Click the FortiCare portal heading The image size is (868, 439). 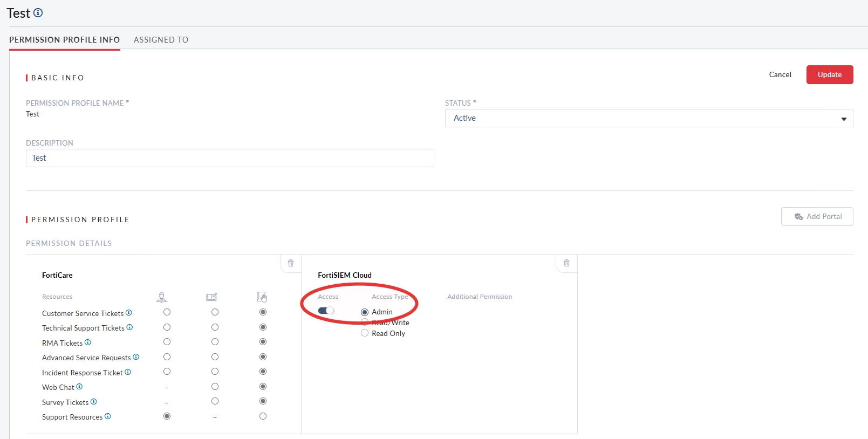pos(57,275)
